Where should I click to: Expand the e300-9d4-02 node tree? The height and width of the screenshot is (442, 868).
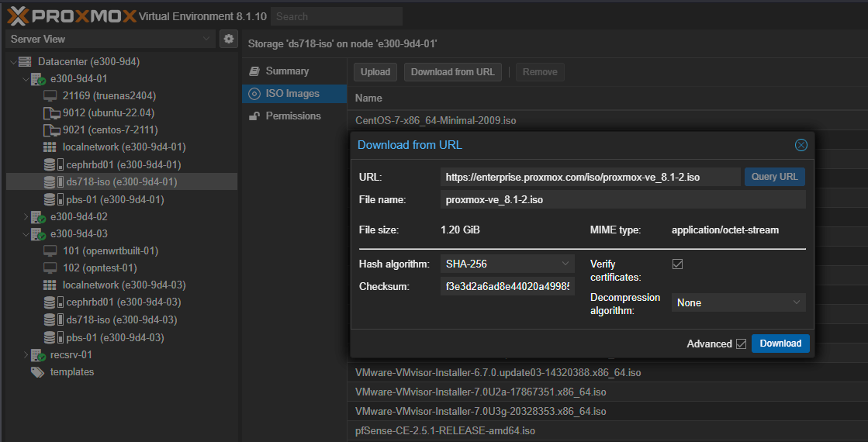(x=26, y=216)
